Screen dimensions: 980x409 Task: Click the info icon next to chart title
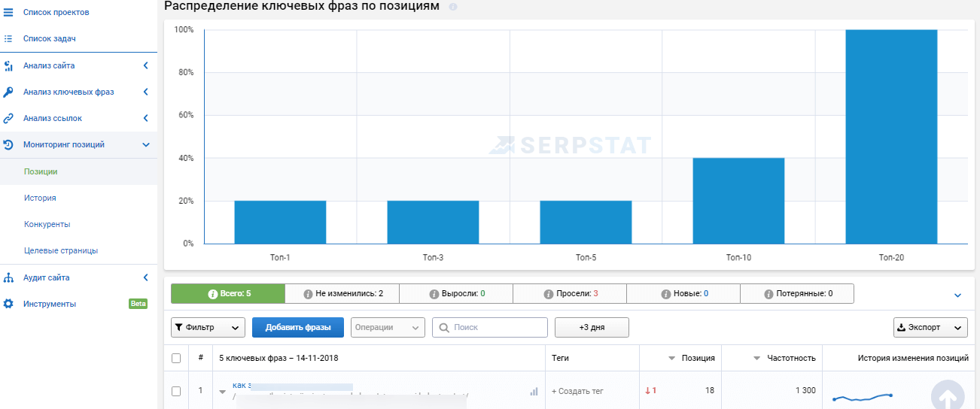[453, 7]
